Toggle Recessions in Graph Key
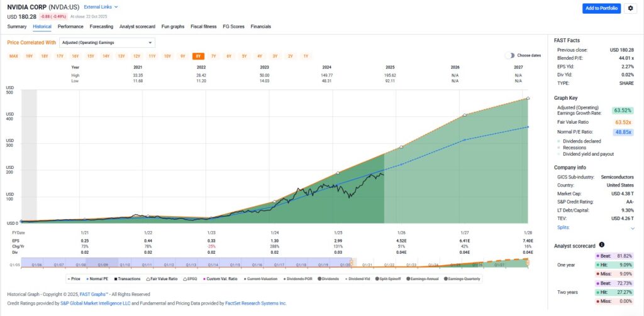644x316 pixels. (x=575, y=148)
